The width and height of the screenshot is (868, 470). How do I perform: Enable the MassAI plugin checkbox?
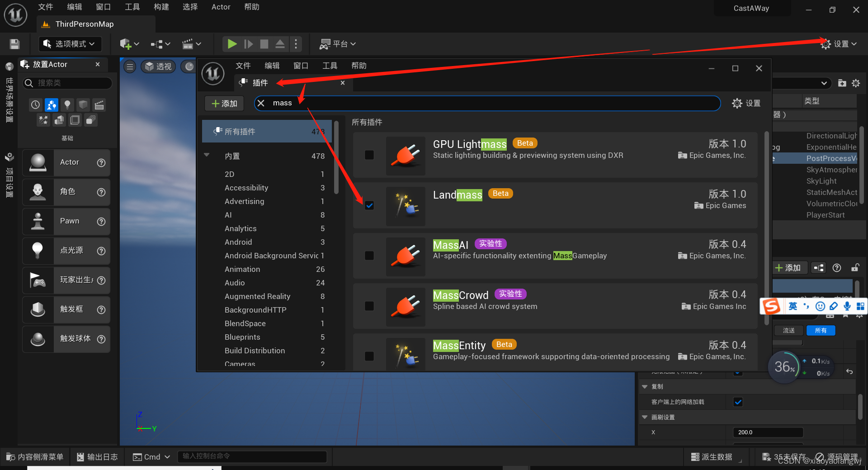tap(369, 256)
